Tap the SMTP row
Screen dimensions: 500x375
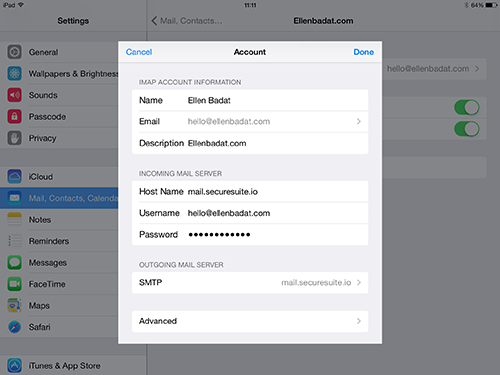[x=250, y=283]
